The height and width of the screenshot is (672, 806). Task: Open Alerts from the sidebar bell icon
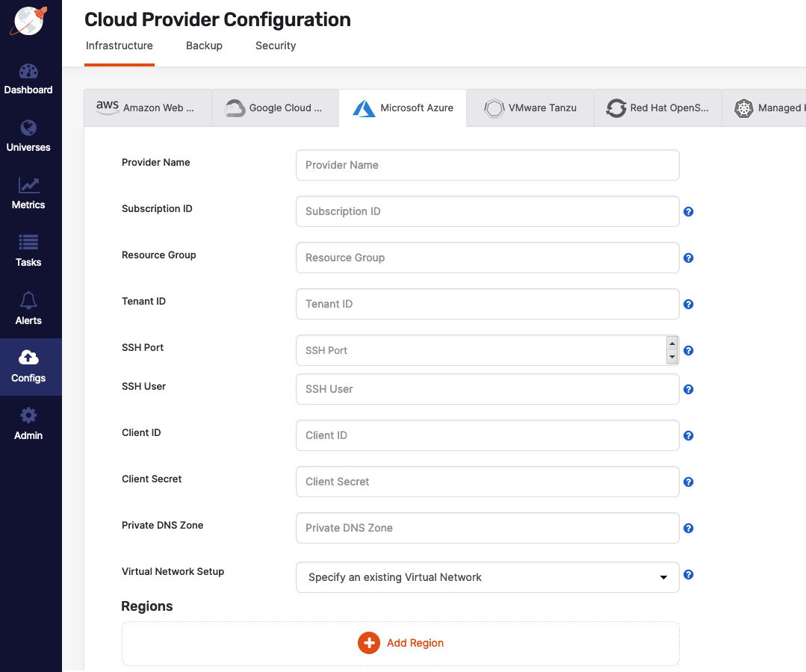pyautogui.click(x=28, y=308)
